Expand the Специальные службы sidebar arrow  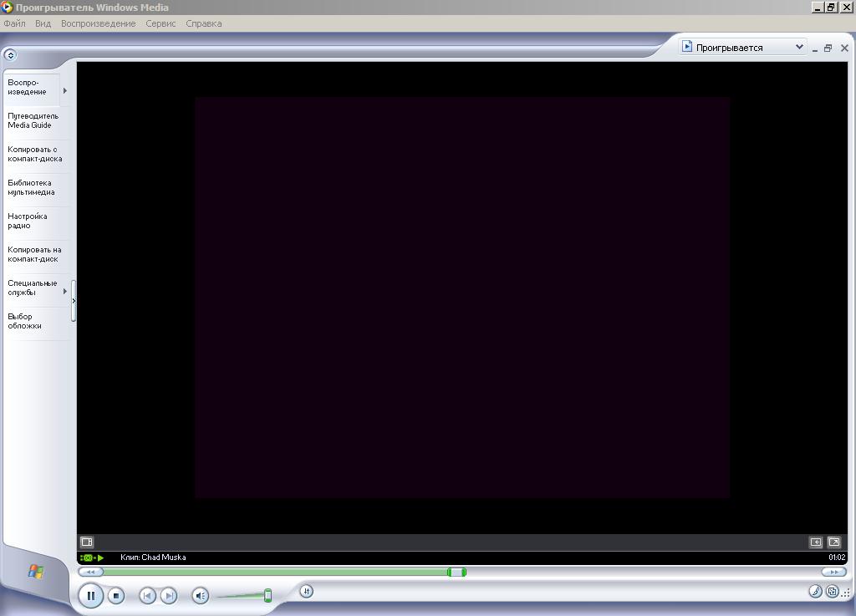pos(65,292)
